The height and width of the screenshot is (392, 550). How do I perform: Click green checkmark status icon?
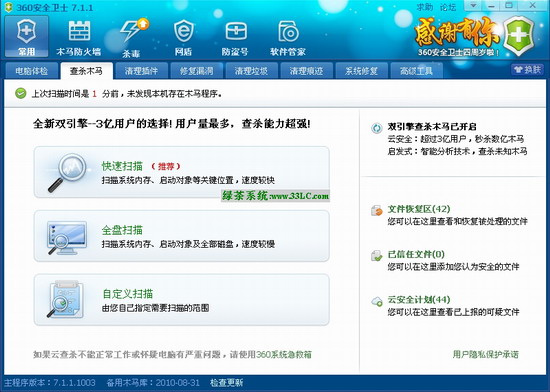pos(20,93)
